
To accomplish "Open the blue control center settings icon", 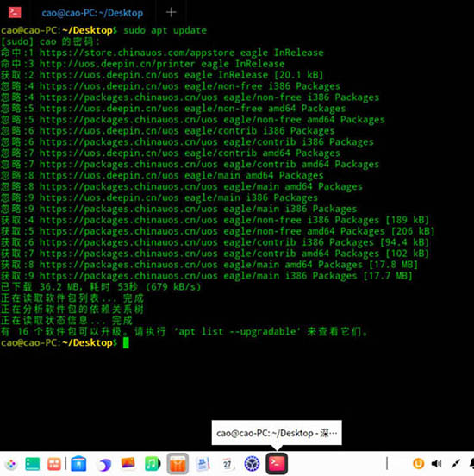I will 252,464.
